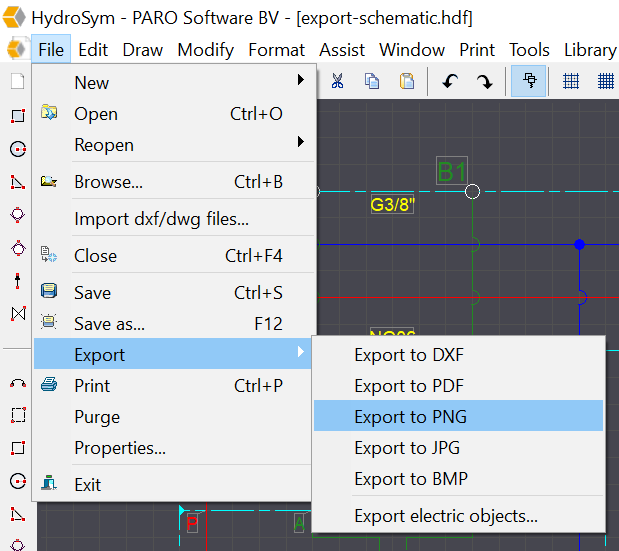Click the Undo arrow icon
Image resolution: width=619 pixels, height=551 pixels.
tap(450, 81)
